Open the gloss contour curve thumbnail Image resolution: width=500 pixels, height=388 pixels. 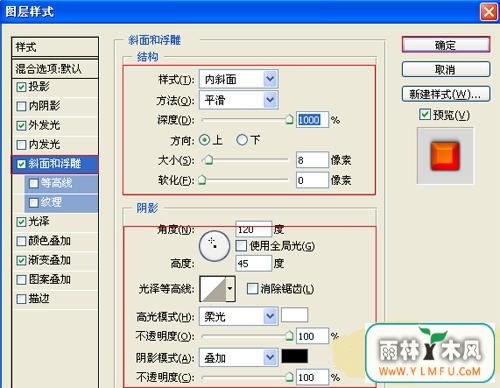coord(213,289)
